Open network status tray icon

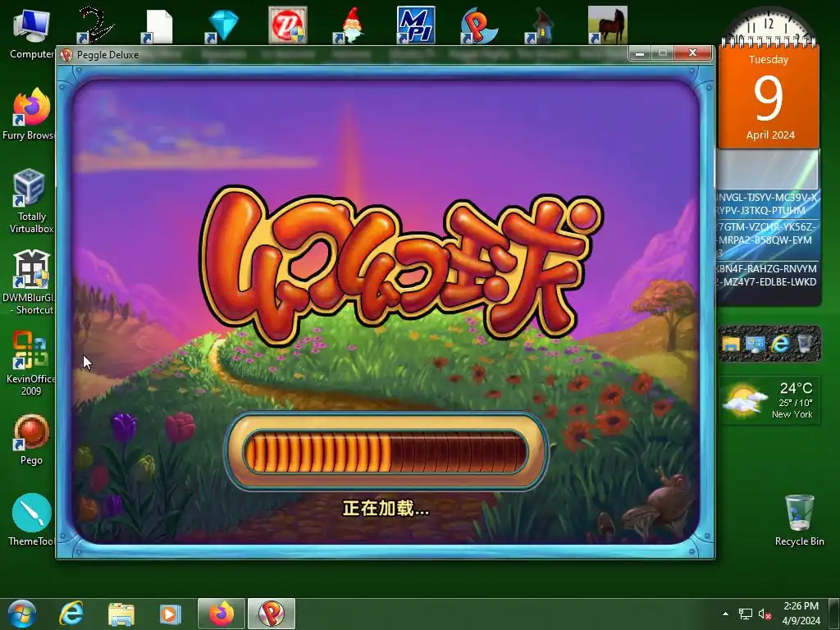click(745, 614)
